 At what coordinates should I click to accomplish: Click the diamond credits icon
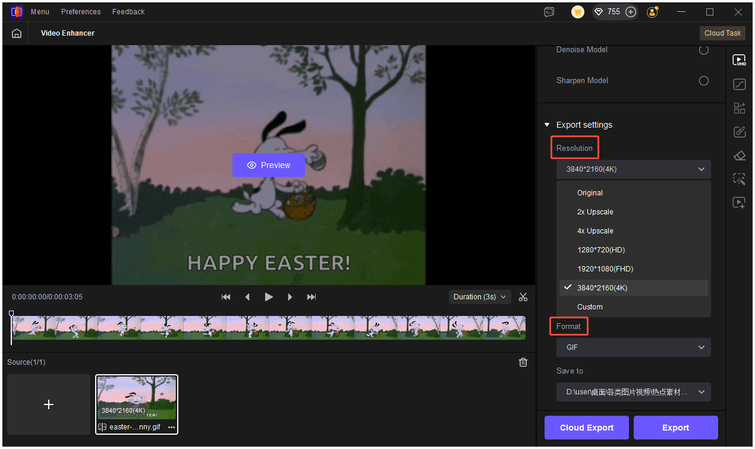599,12
